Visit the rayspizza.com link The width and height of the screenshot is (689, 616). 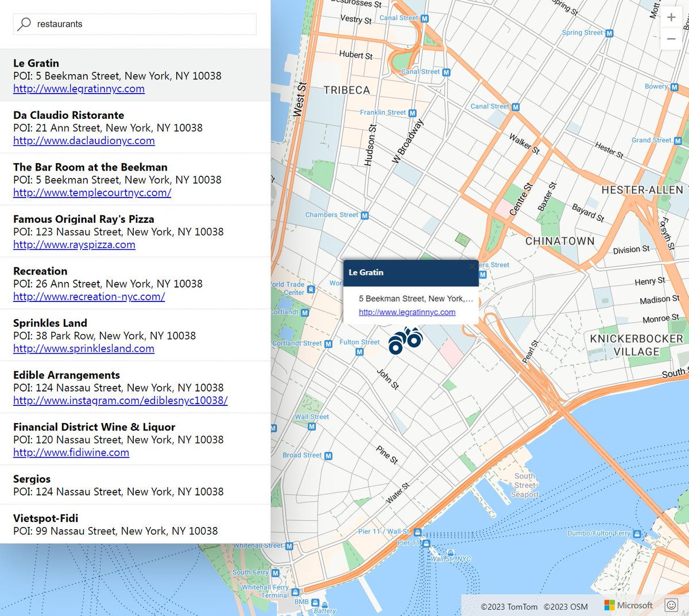pos(74,245)
